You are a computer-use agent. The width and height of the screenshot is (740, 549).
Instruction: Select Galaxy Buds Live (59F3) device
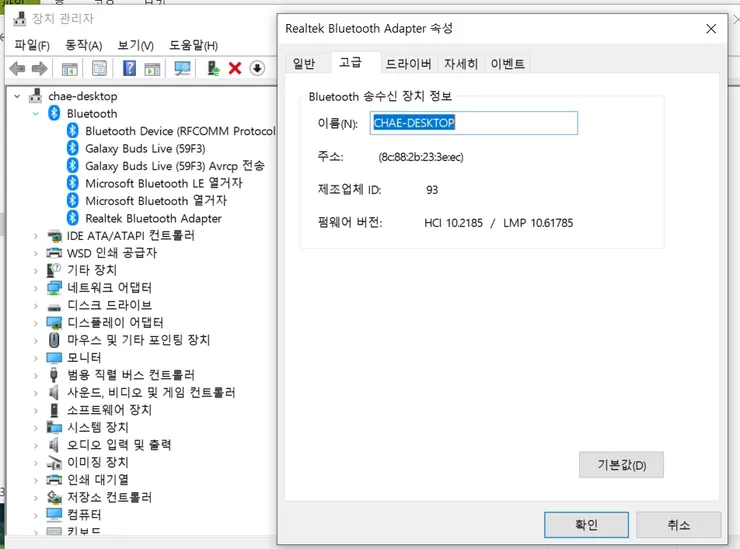(145, 149)
